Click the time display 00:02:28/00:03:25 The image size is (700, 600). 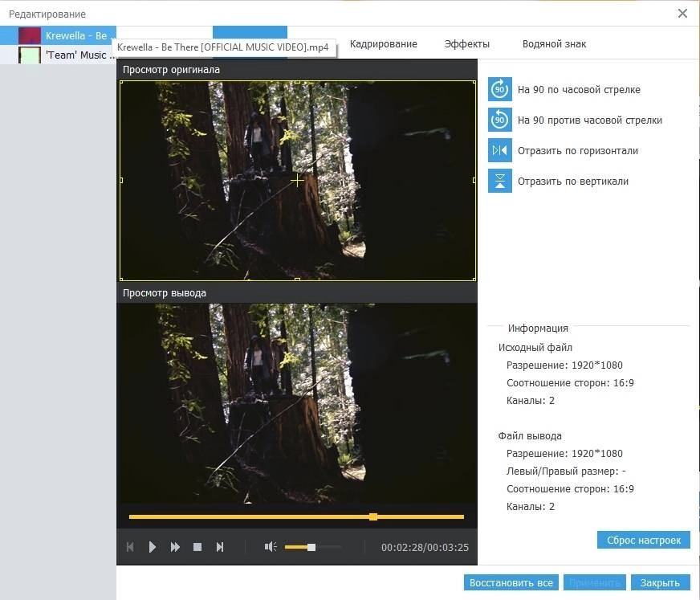click(425, 547)
